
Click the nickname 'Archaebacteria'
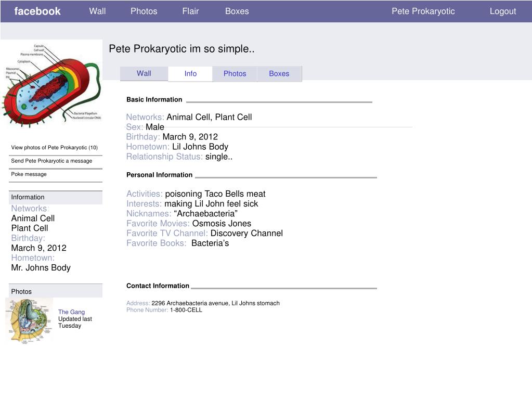205,213
